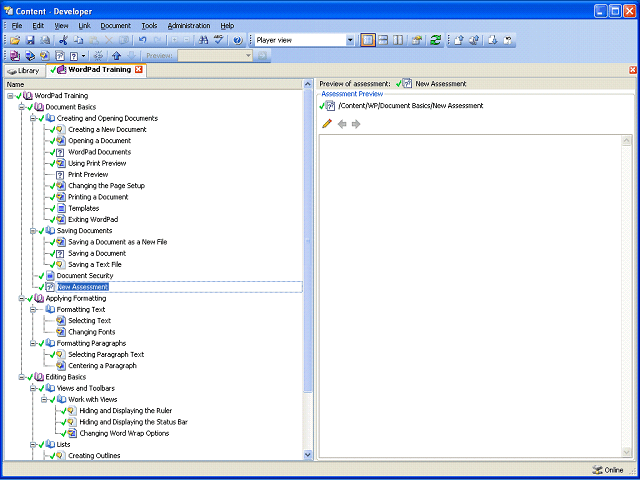The height and width of the screenshot is (480, 640).
Task: Open the Player view dropdown
Action: [x=350, y=40]
